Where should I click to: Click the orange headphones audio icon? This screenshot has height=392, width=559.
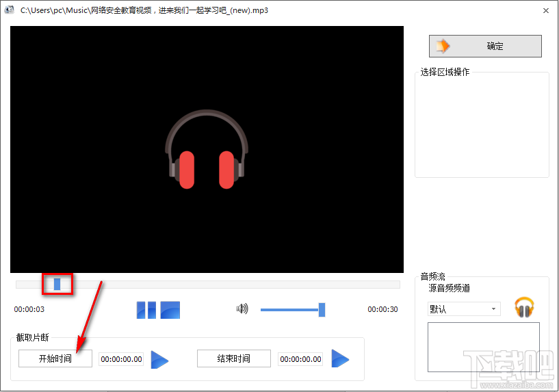pyautogui.click(x=524, y=307)
